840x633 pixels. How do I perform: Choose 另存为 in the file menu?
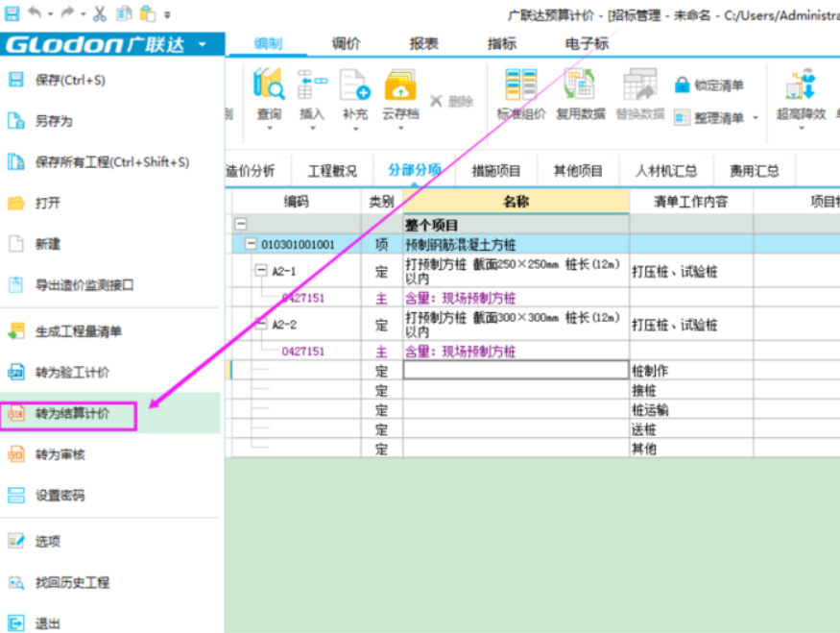pyautogui.click(x=54, y=122)
